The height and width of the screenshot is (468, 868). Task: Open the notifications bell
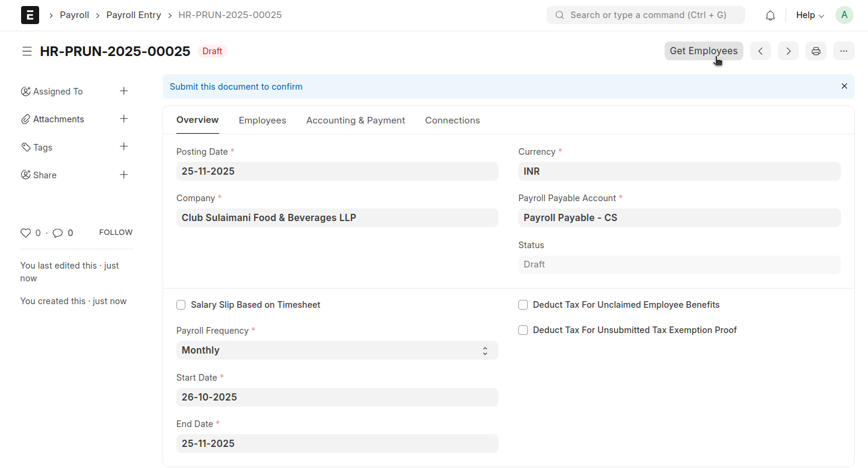coord(770,16)
